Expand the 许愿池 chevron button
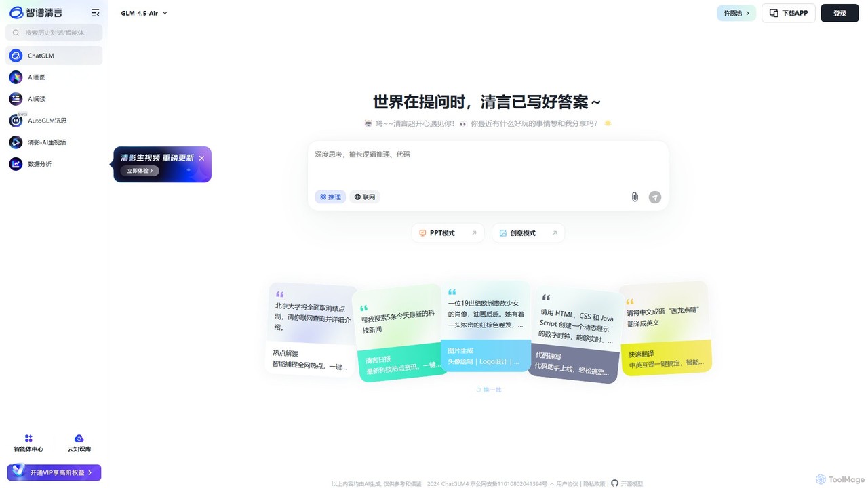 point(736,13)
